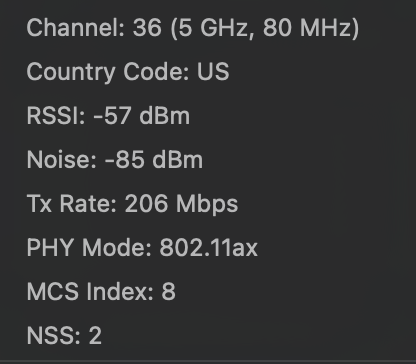
Task: Click the Noise label
Action: tap(62, 160)
